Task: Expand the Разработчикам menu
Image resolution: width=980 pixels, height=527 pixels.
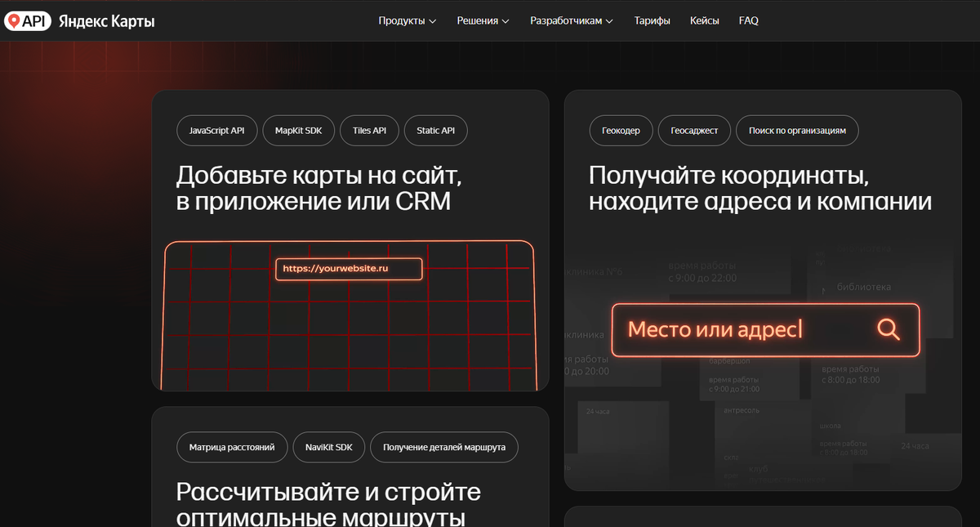Action: click(572, 21)
